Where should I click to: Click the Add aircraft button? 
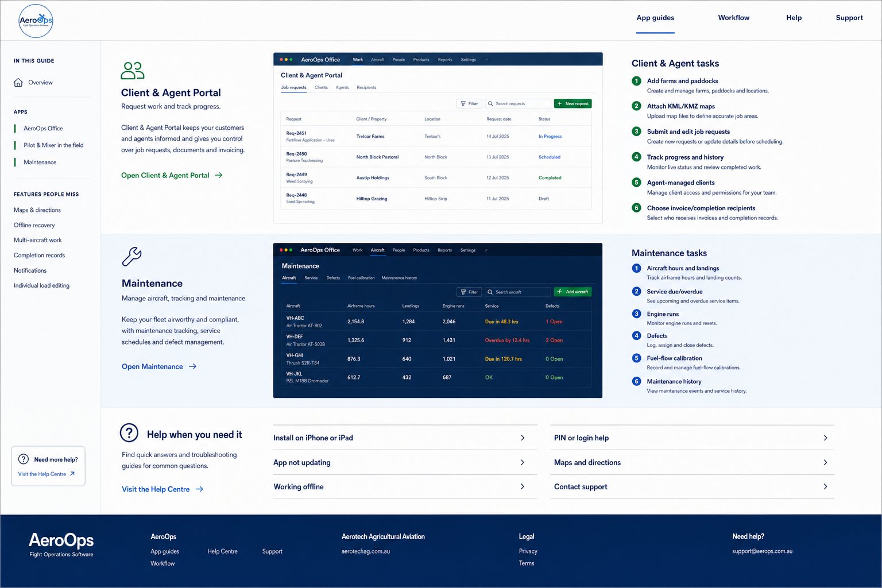pyautogui.click(x=572, y=292)
